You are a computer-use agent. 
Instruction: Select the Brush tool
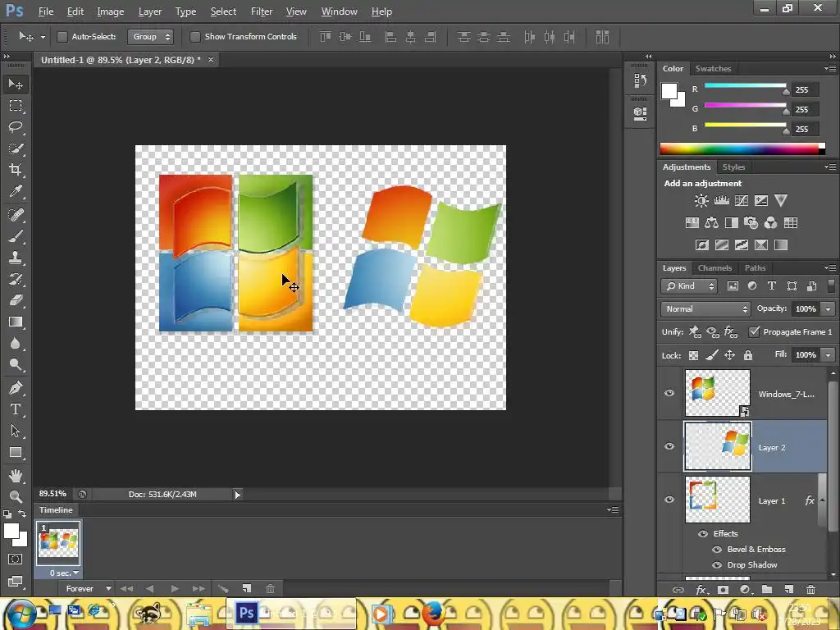(x=16, y=236)
